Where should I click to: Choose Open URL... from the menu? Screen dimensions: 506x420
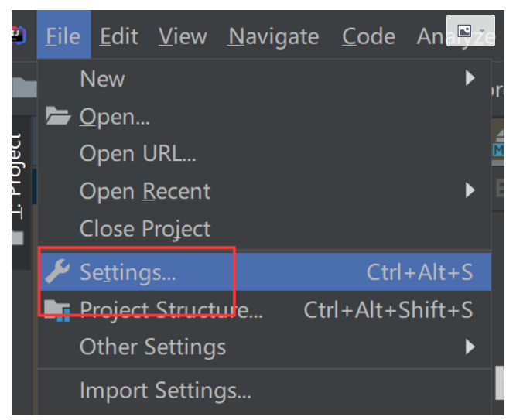point(138,153)
